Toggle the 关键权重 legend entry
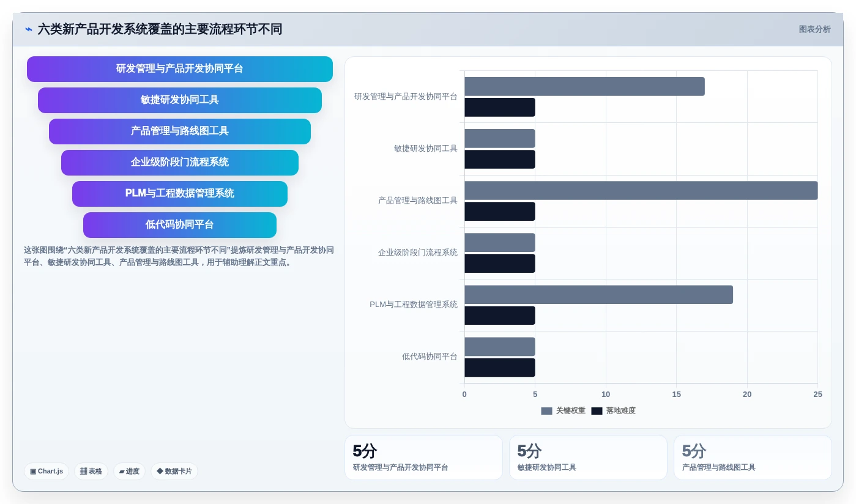856x504 pixels. pos(563,411)
